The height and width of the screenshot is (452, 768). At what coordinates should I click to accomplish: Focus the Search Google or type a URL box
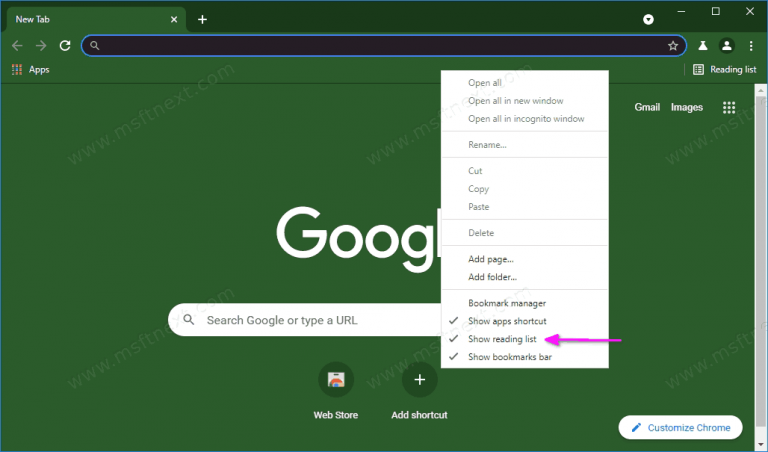[x=305, y=320]
